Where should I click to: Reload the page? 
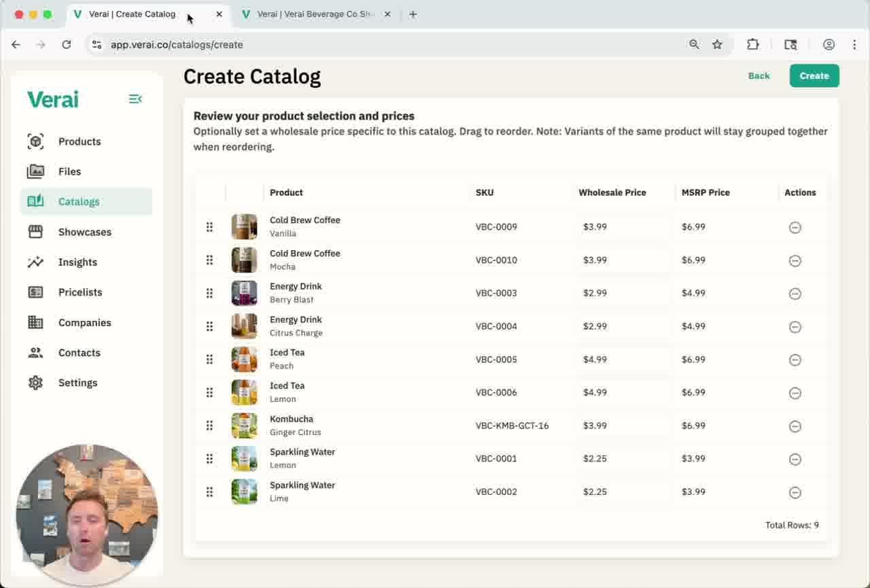[66, 44]
